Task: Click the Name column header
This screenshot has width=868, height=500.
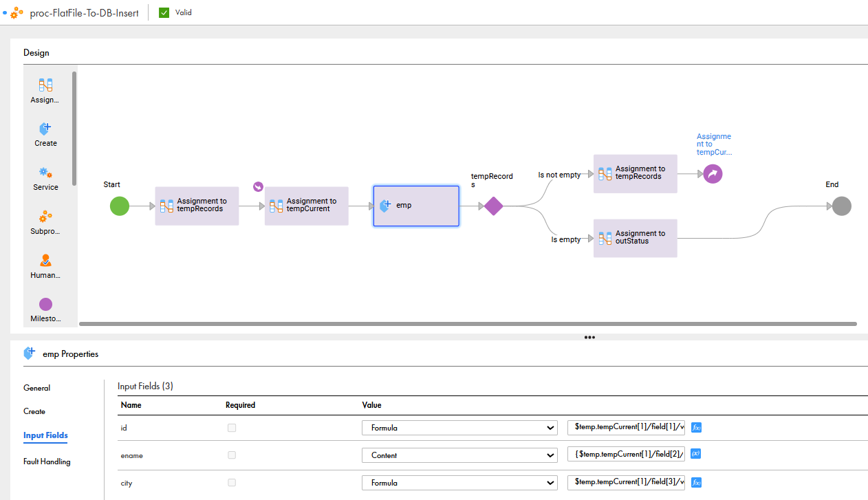Action: (131, 405)
